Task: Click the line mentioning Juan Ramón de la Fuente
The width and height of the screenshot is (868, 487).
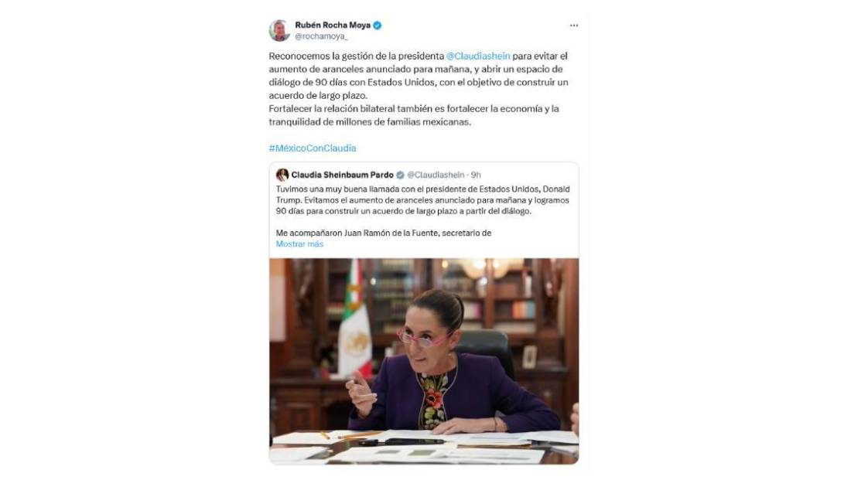Action: coord(384,233)
